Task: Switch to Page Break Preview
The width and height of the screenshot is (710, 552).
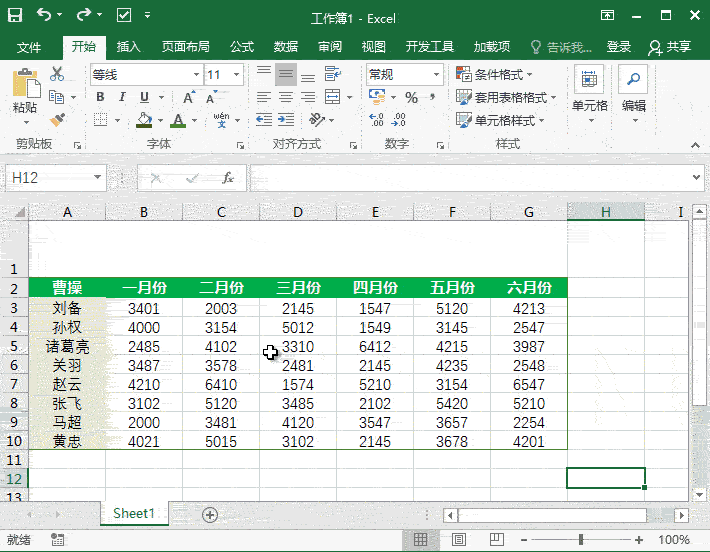Action: [x=497, y=540]
